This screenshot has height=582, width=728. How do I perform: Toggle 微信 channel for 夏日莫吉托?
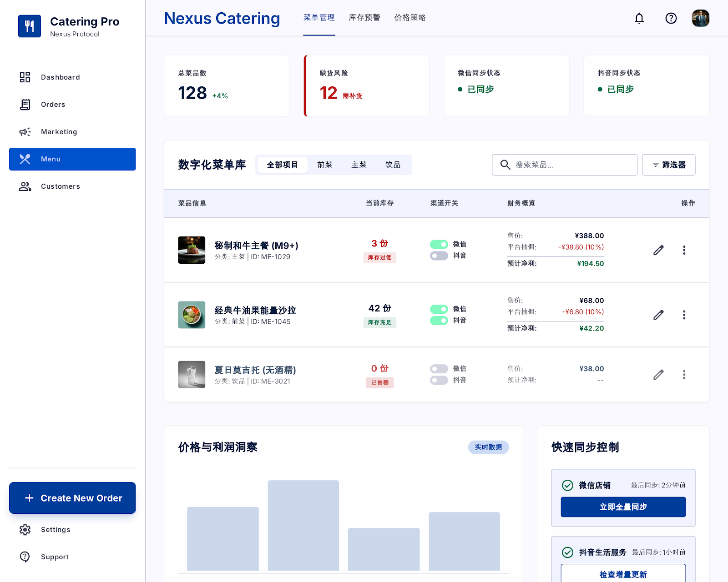pyautogui.click(x=439, y=369)
